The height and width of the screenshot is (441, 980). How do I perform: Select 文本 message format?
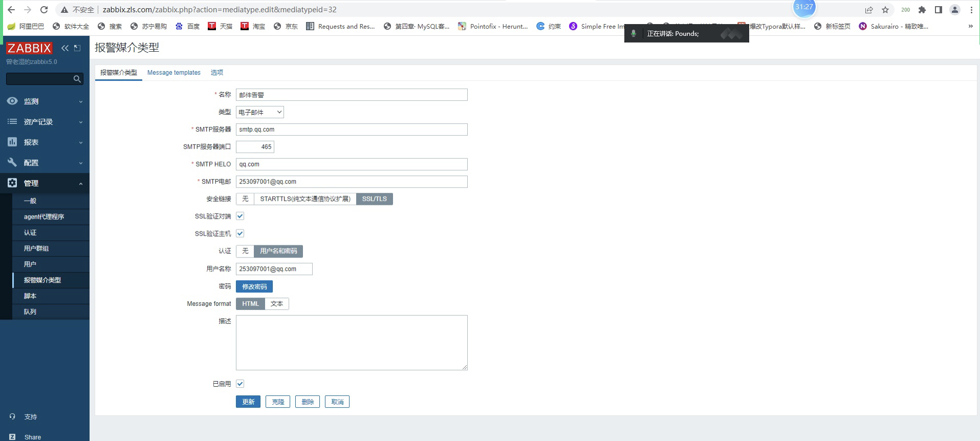(277, 304)
